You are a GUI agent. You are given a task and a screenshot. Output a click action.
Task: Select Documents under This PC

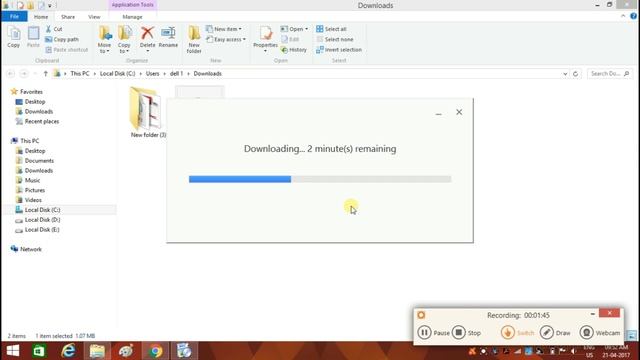coord(35,160)
